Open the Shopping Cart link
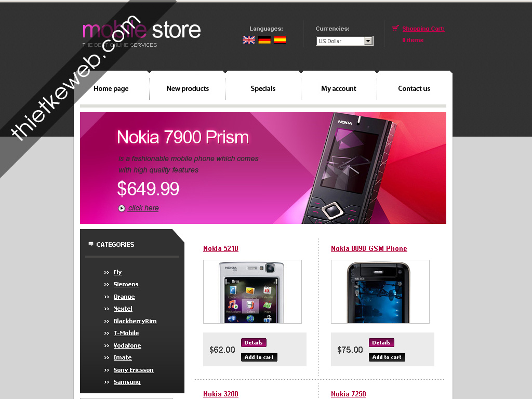Screen dimensions: 532x399 [x=423, y=29]
